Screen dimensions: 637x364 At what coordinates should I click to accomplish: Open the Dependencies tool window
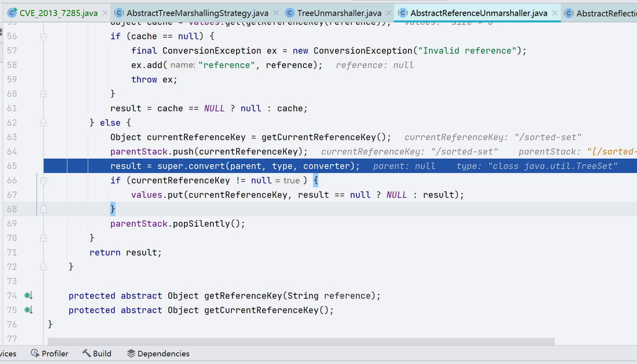point(158,354)
